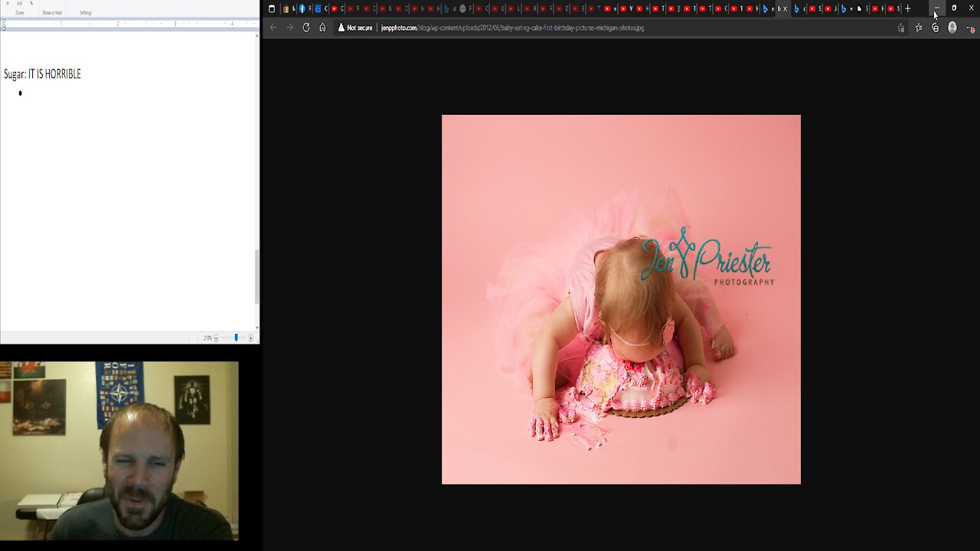This screenshot has width=980, height=551.
Task: Zoom out in WordPad status bar
Action: (x=216, y=337)
